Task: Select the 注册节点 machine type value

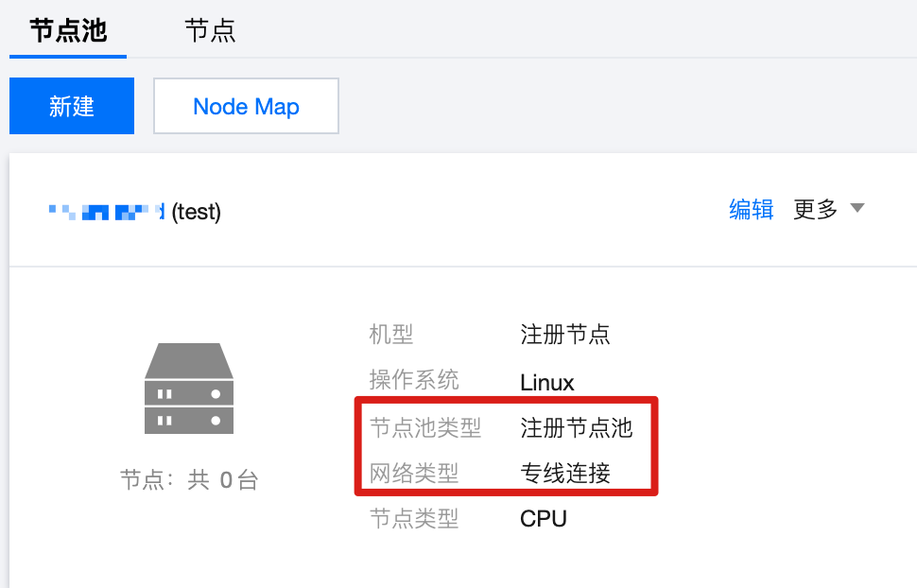Action: (x=565, y=335)
